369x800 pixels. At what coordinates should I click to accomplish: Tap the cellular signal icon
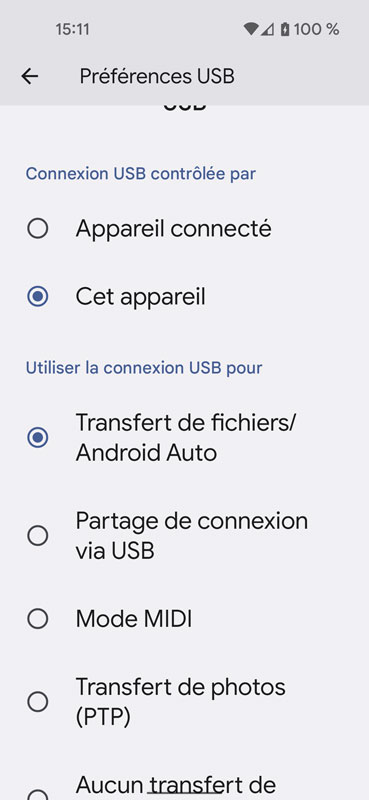point(267,30)
